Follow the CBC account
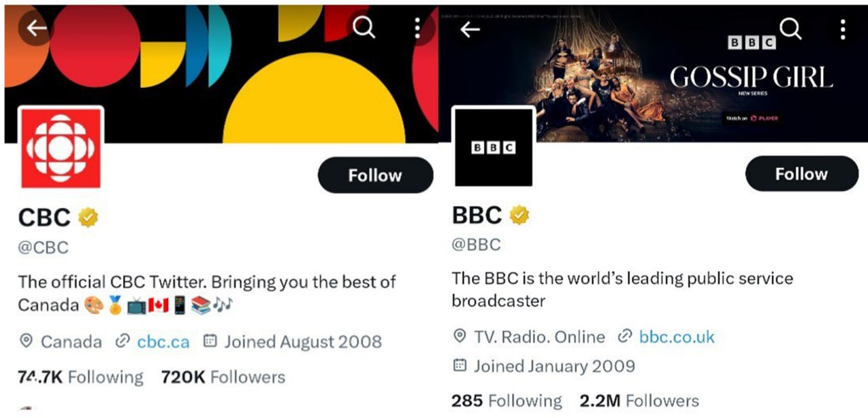Viewport: 868px width, 418px height. [375, 175]
